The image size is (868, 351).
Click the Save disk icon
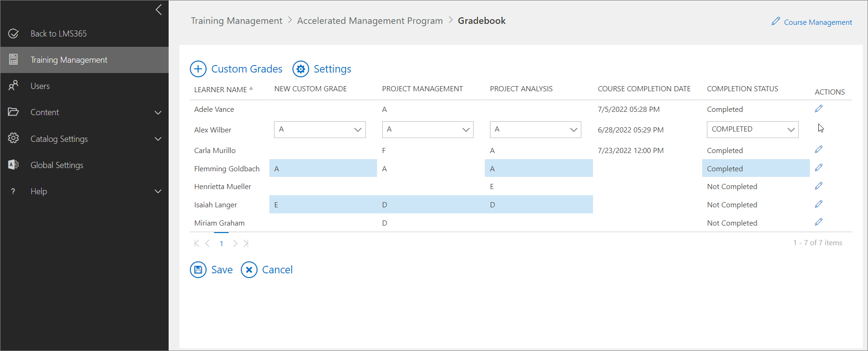tap(198, 270)
